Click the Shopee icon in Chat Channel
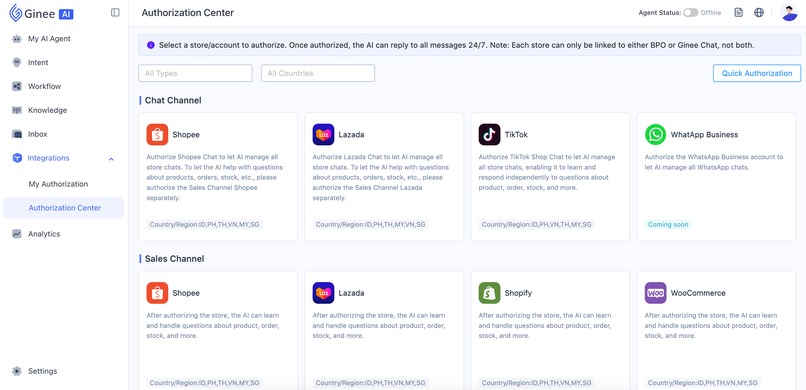 click(157, 135)
